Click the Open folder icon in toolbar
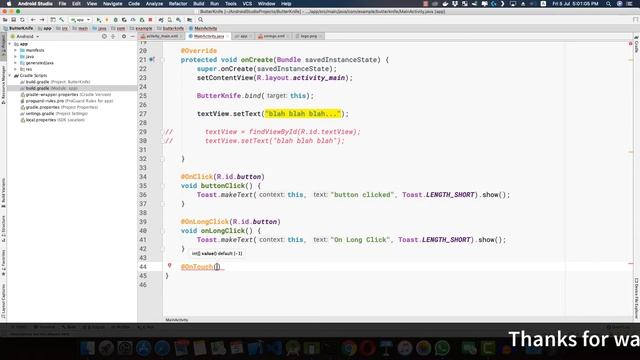 click(x=5, y=20)
